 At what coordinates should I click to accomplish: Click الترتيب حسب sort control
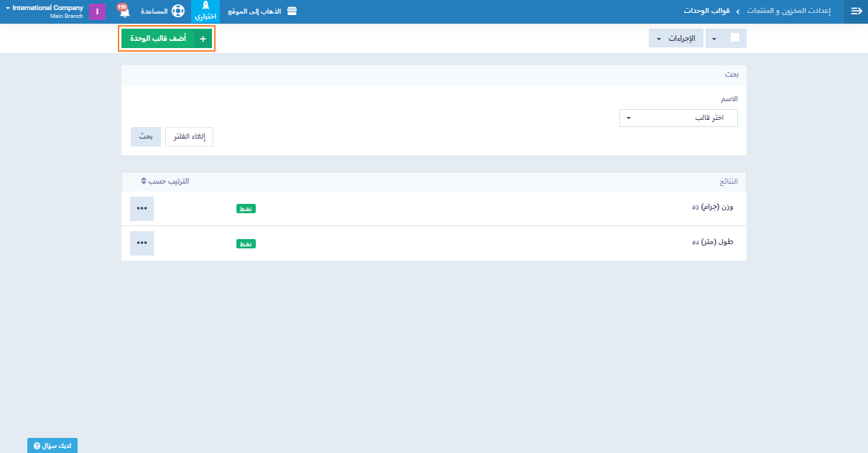point(165,182)
